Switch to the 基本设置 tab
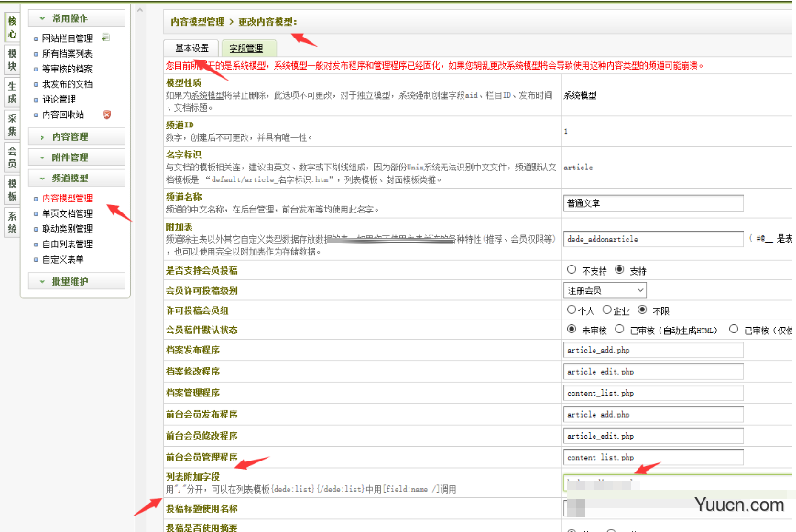 191,49
